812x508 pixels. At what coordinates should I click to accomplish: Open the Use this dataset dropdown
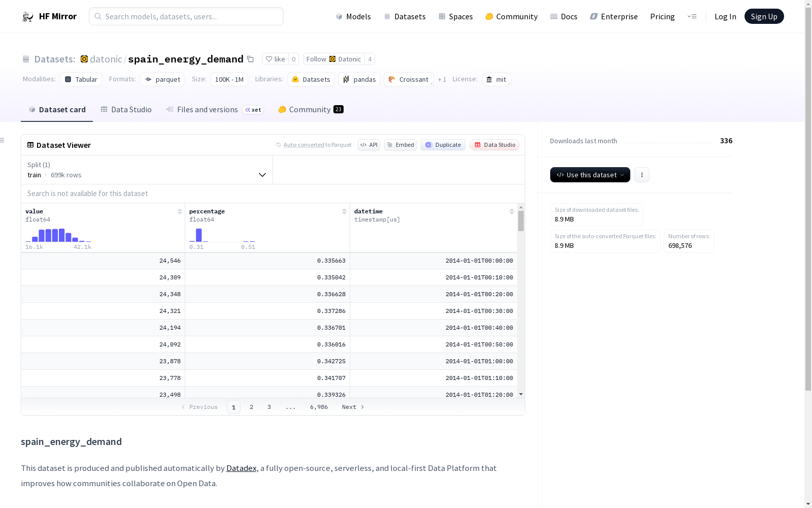tap(590, 175)
